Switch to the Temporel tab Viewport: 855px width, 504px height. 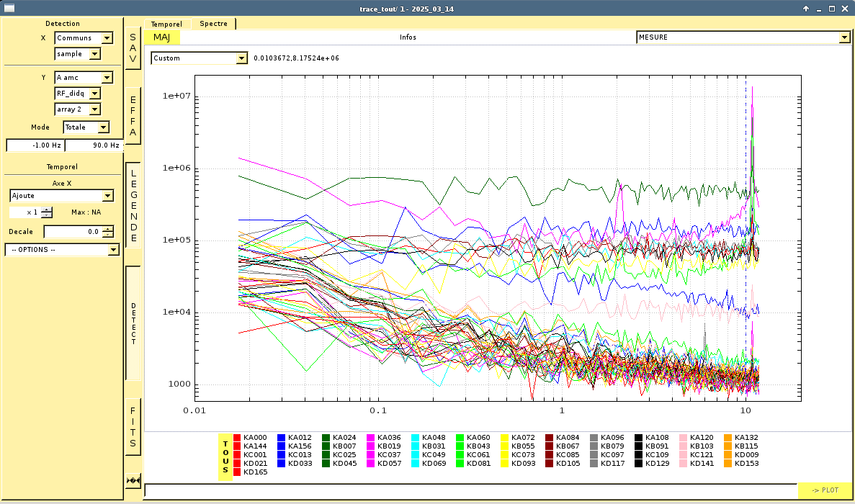[x=166, y=24]
